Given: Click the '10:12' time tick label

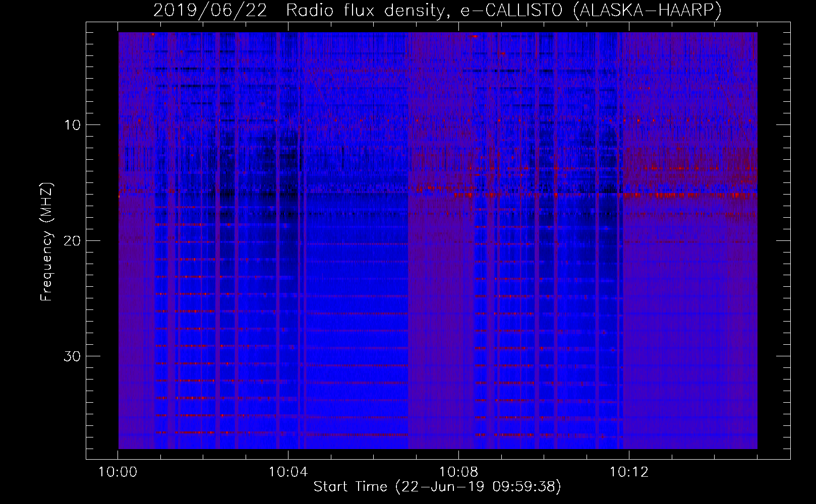Looking at the screenshot, I should pos(629,472).
